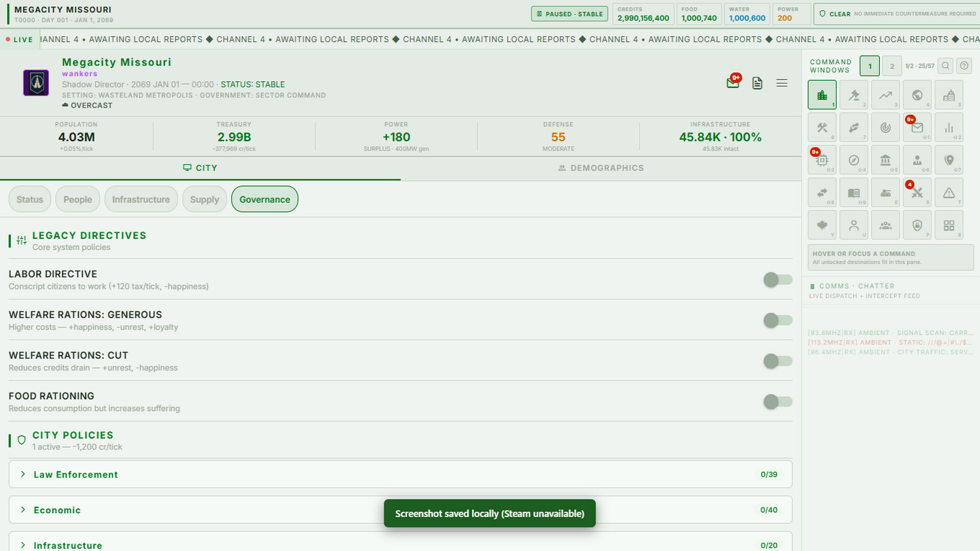
Task: Open the envelope command window in grid
Action: coord(917,128)
